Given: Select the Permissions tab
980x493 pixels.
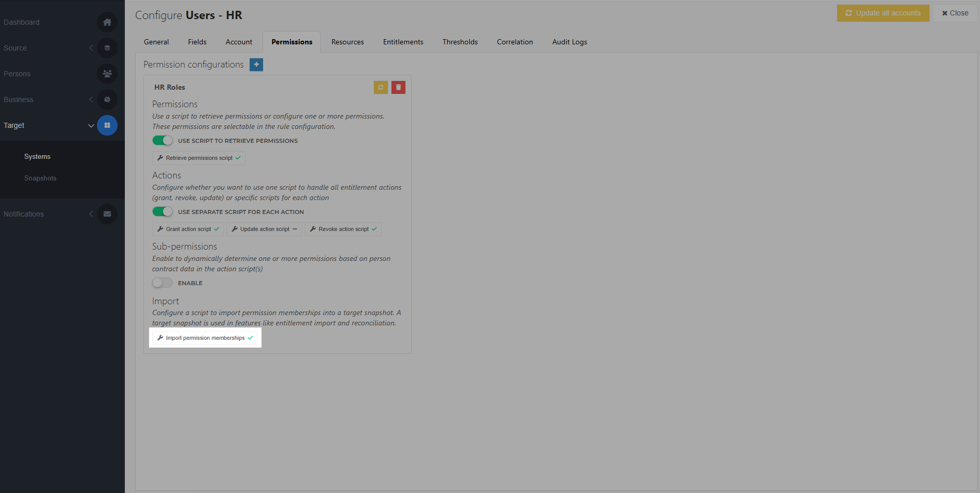Looking at the screenshot, I should (x=292, y=42).
